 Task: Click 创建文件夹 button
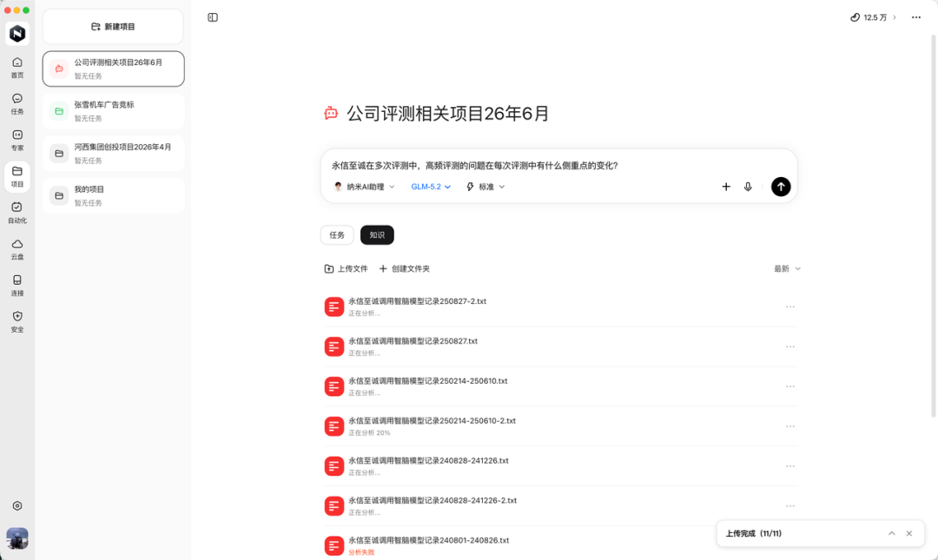point(405,268)
